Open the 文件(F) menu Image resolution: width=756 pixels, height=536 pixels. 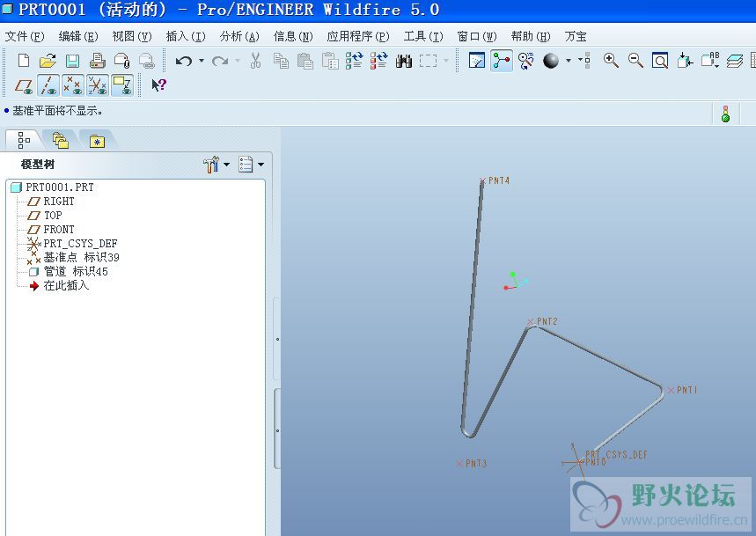click(25, 36)
